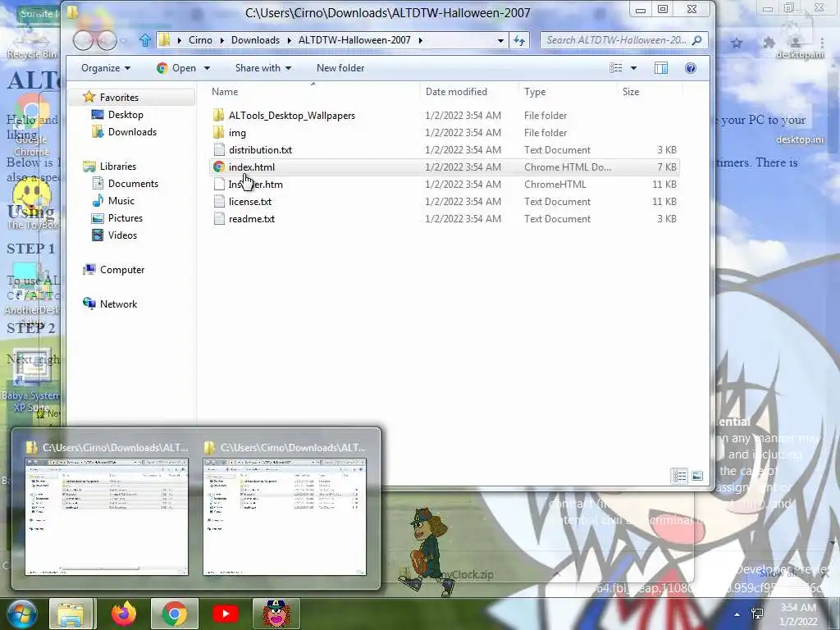Click the Google Chrome desktop icon
The image size is (840, 630).
[31, 126]
